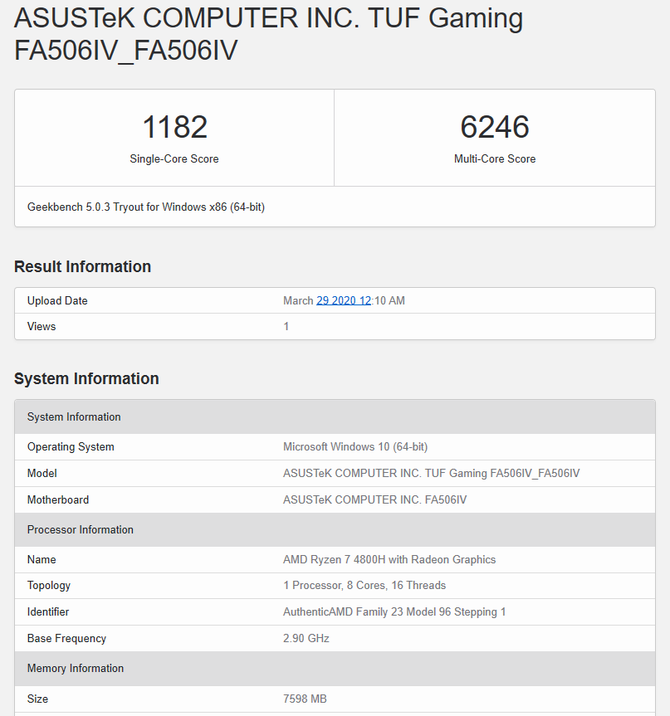This screenshot has height=716, width=670.
Task: Click the Topology value showing 8 Cores
Action: (x=364, y=586)
